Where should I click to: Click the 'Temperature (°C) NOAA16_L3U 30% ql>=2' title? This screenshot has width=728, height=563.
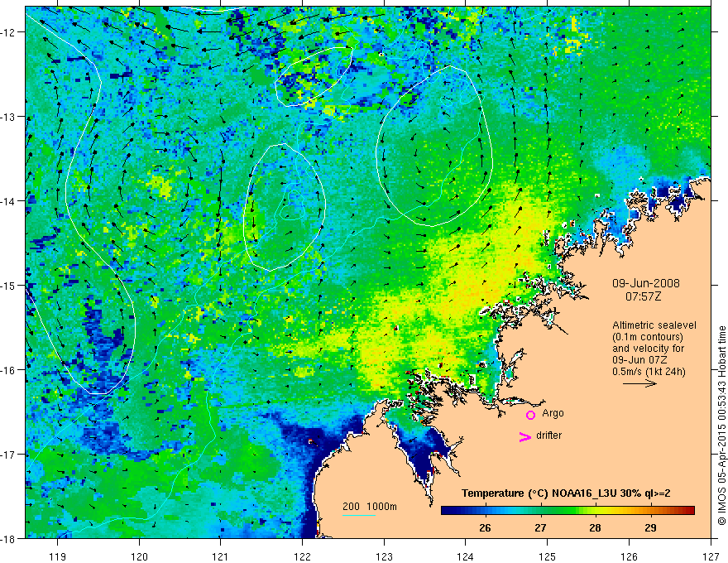[x=566, y=493]
